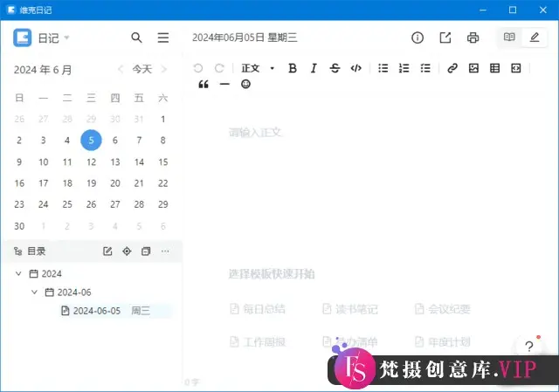Go to the next month arrow
Viewport: 559px width, 392px height.
click(163, 69)
